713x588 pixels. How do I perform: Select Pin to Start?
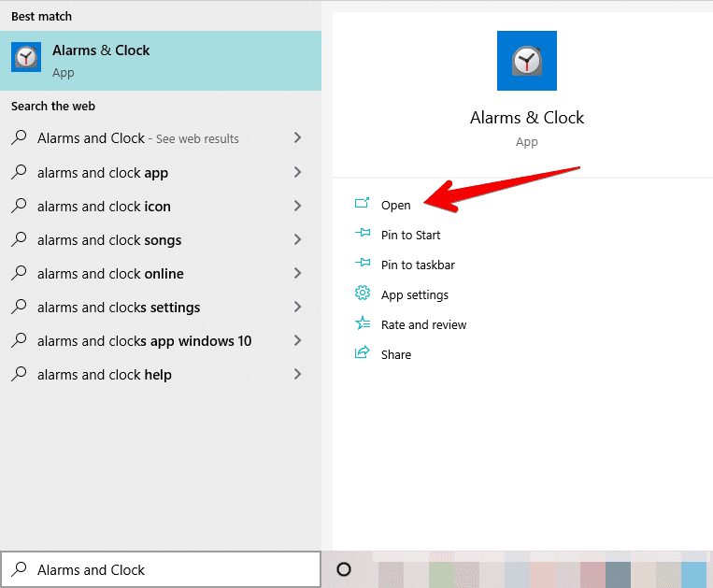click(410, 236)
